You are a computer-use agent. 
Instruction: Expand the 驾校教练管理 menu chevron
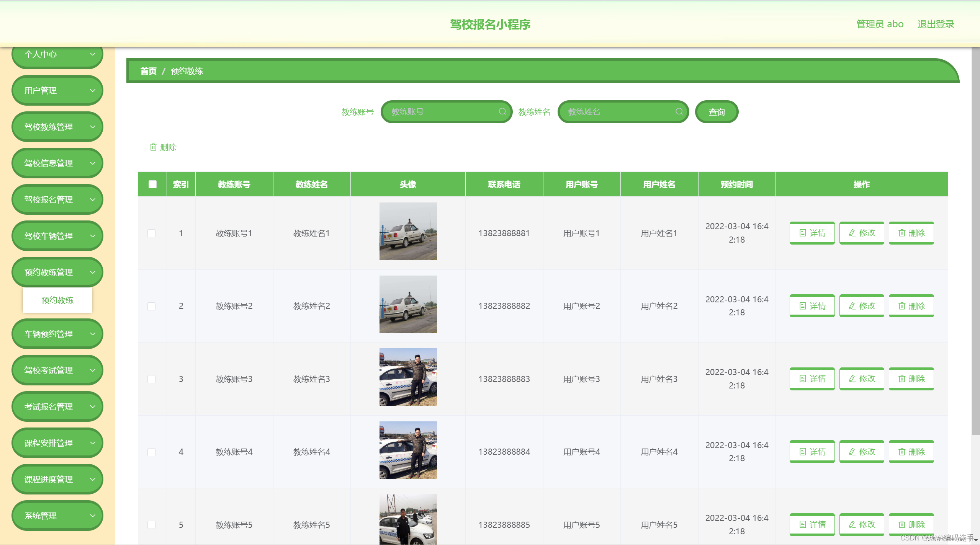[92, 127]
